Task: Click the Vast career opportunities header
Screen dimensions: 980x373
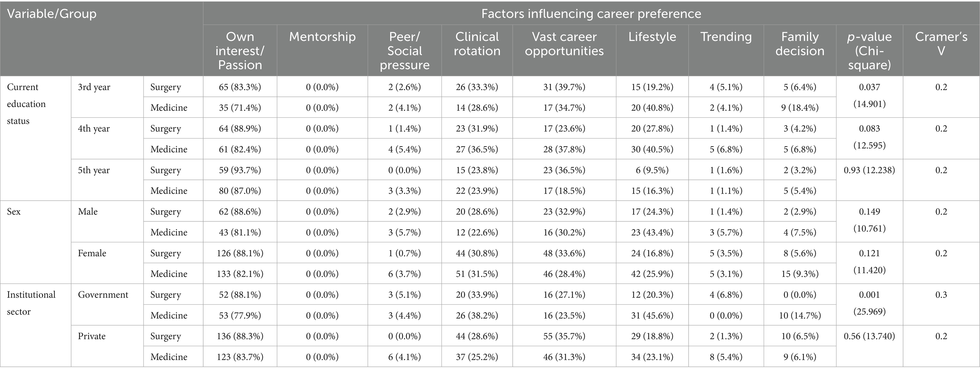Action: point(564,44)
